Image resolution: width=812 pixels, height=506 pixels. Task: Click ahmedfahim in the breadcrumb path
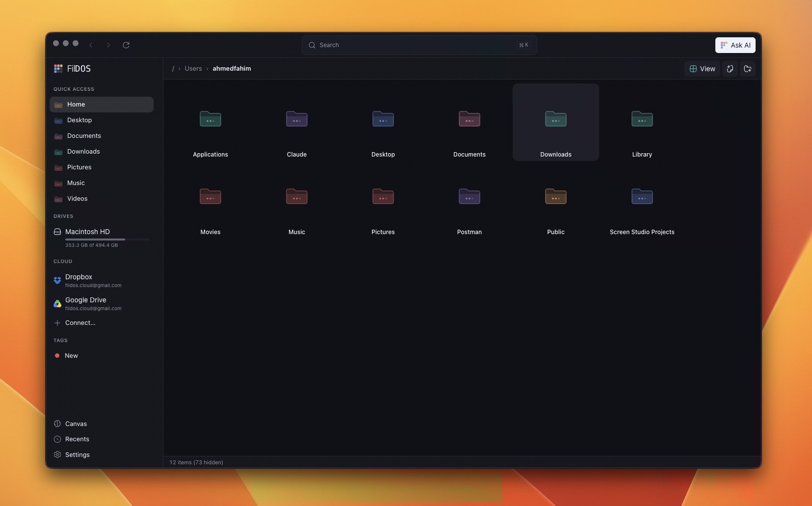pos(232,69)
